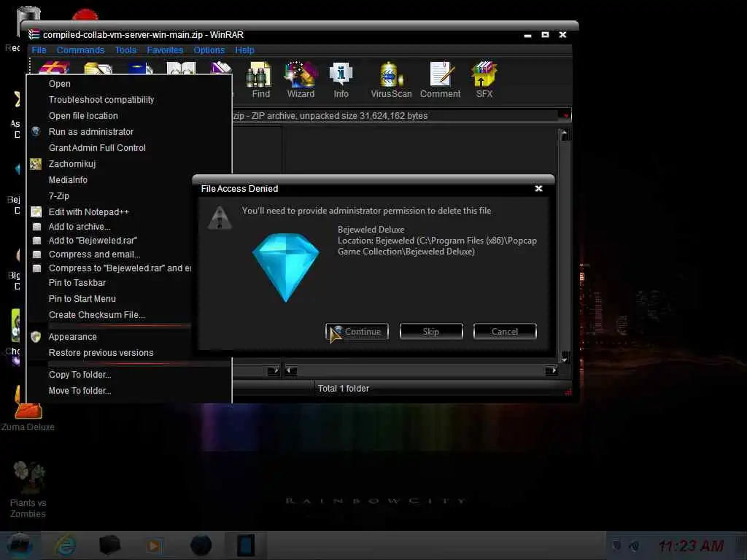Select Edit with Notepad++
Screen dimensions: 747x560
[x=111, y=212]
